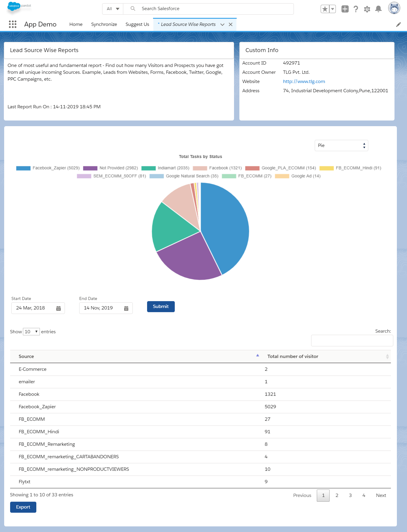Go to the Suggest Us tab
Image resolution: width=407 pixels, height=532 pixels.
(x=137, y=24)
